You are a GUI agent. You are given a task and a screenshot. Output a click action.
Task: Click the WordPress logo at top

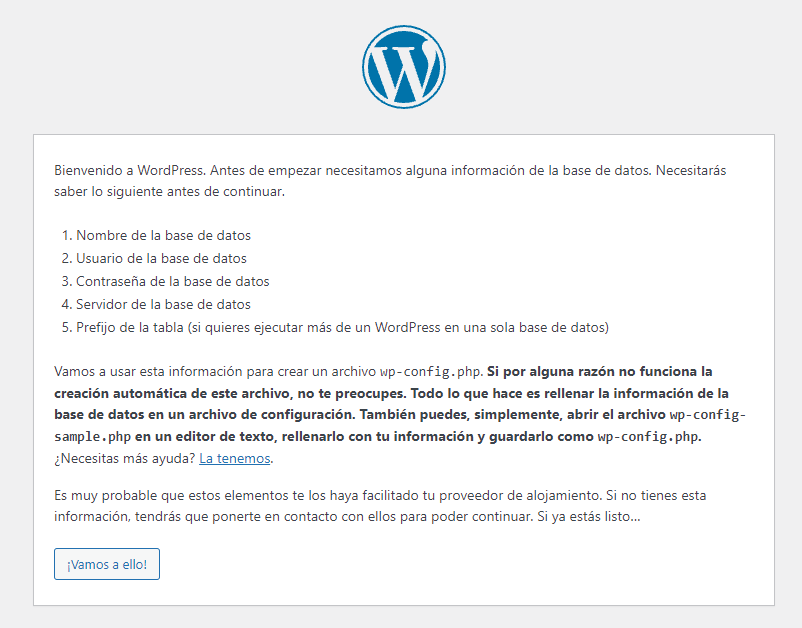click(x=404, y=67)
